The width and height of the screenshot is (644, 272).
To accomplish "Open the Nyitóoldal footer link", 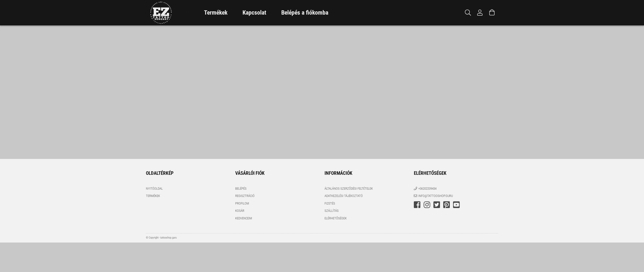I will coord(154,188).
